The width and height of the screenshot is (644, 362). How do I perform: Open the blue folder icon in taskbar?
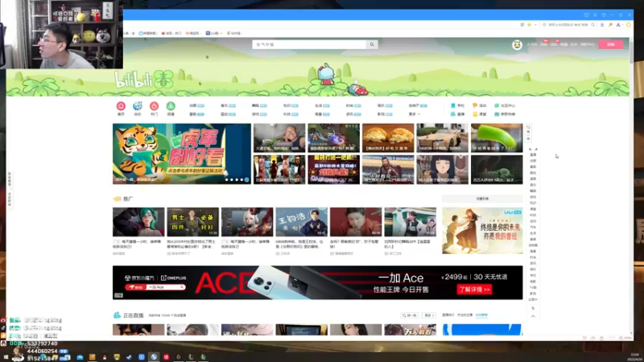pos(80,357)
